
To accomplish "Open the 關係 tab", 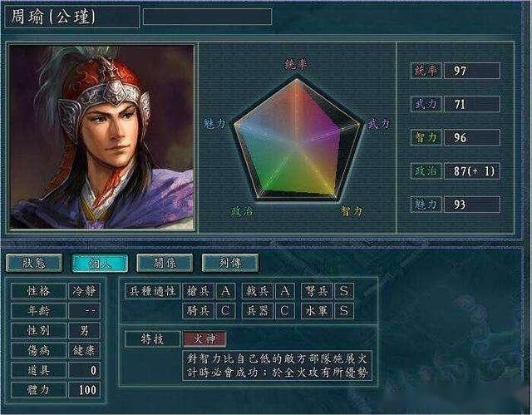I will [165, 263].
